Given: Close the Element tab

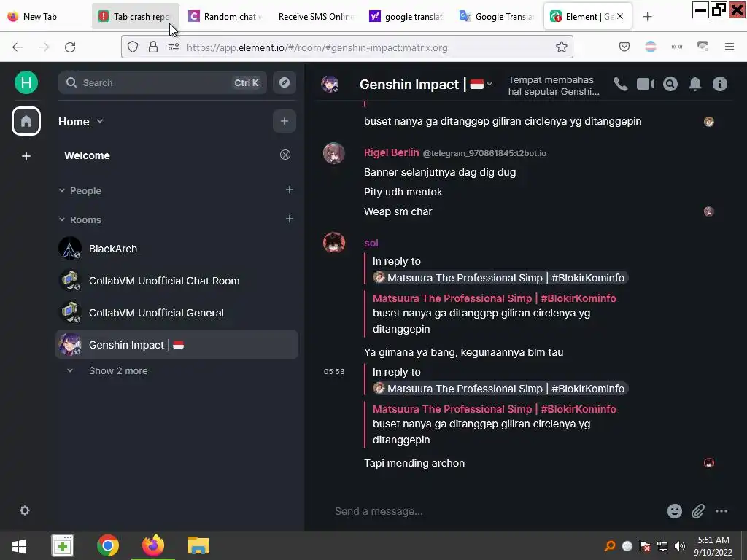Looking at the screenshot, I should pyautogui.click(x=620, y=16).
